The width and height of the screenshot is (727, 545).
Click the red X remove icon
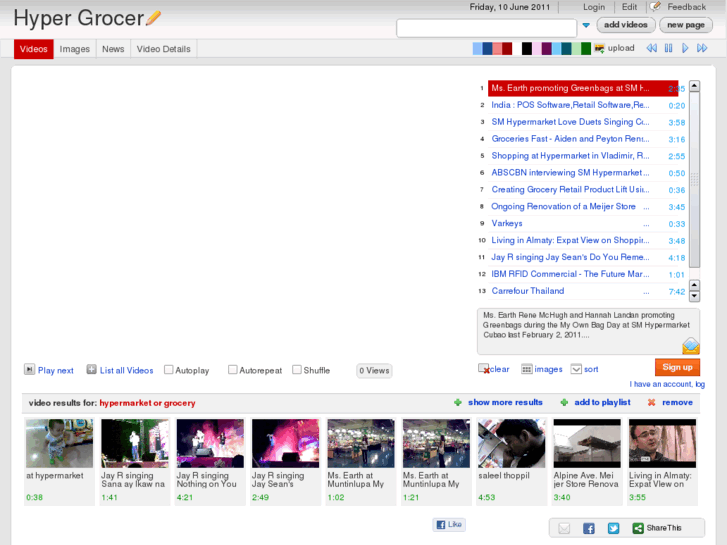[651, 403]
